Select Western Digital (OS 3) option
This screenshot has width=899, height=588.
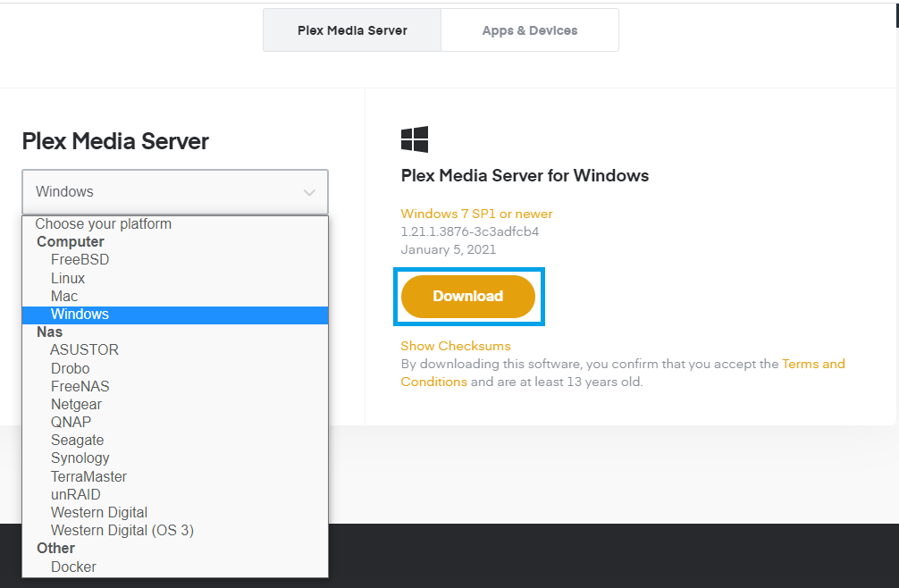tap(175, 530)
